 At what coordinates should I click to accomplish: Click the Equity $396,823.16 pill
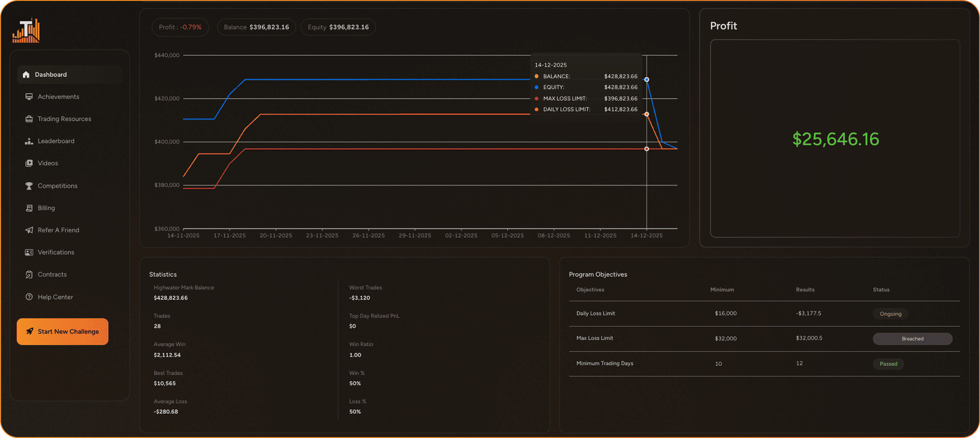tap(338, 27)
